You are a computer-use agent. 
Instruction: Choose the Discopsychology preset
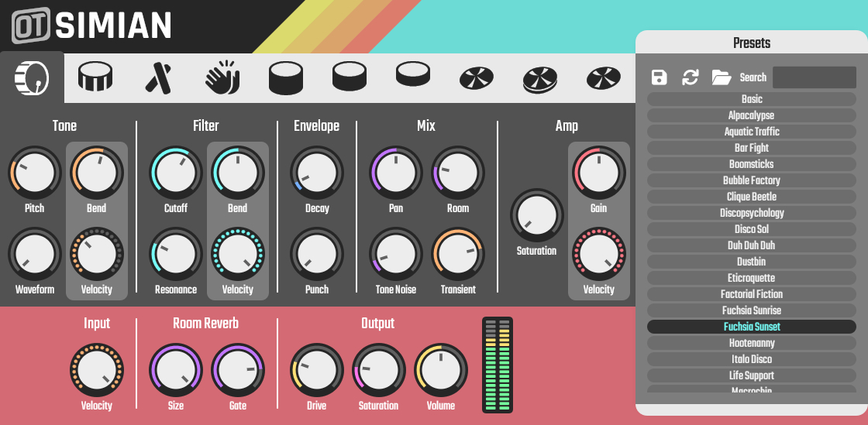[x=752, y=213]
